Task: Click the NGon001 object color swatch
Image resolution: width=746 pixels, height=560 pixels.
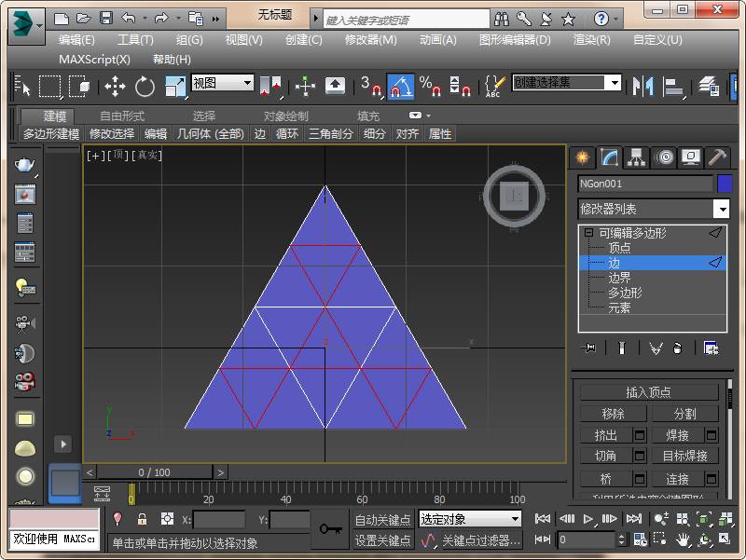Action: (725, 184)
